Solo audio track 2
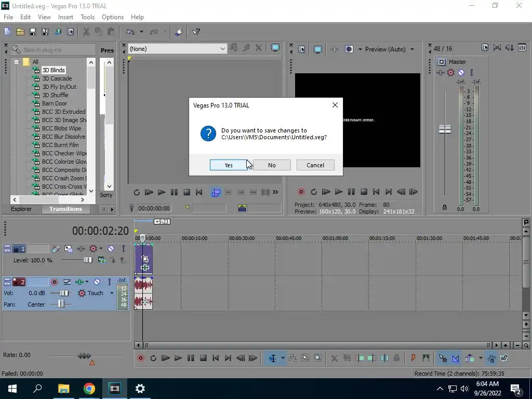 coord(110,282)
